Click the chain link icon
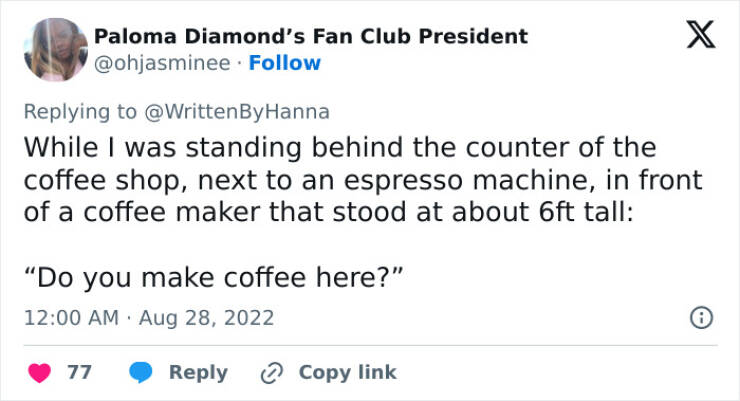740x401 pixels. [x=268, y=372]
